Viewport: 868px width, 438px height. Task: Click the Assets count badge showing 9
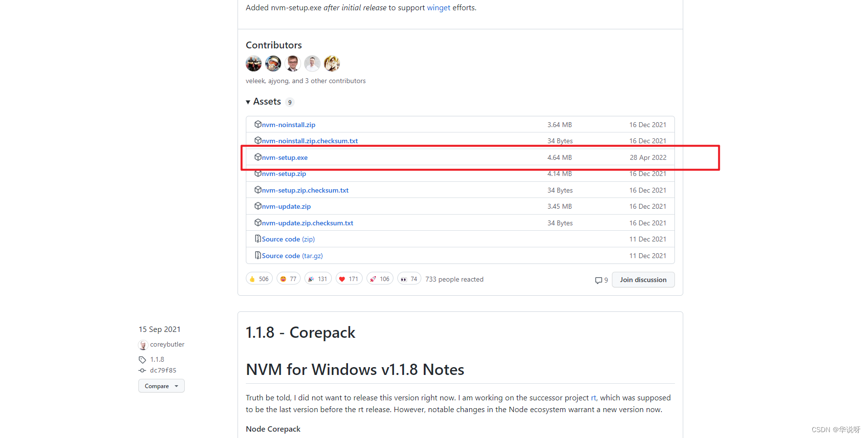pyautogui.click(x=290, y=102)
